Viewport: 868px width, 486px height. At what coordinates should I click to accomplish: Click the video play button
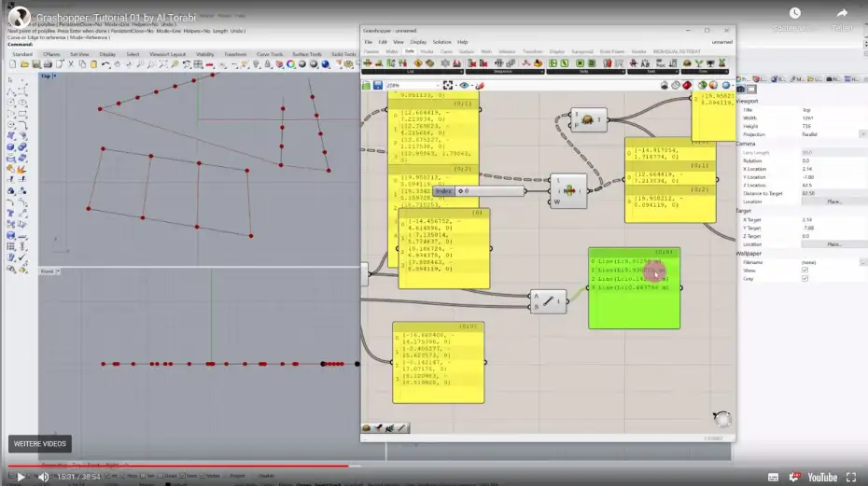click(x=21, y=477)
